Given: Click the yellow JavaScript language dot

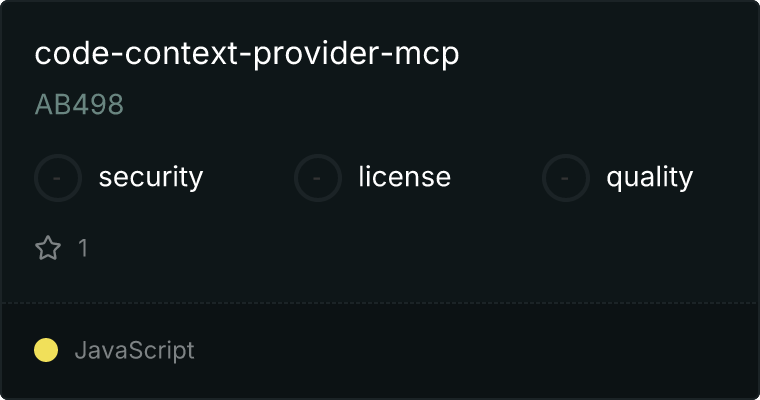Looking at the screenshot, I should [46, 350].
